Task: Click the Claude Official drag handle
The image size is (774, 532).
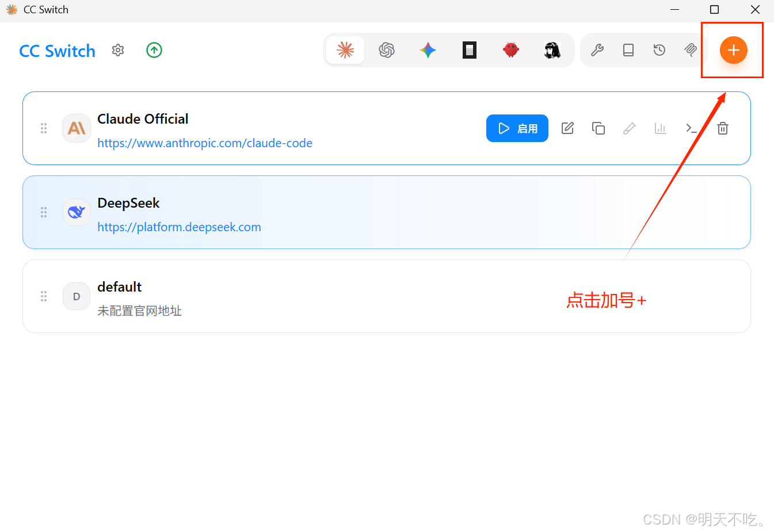Action: 44,128
